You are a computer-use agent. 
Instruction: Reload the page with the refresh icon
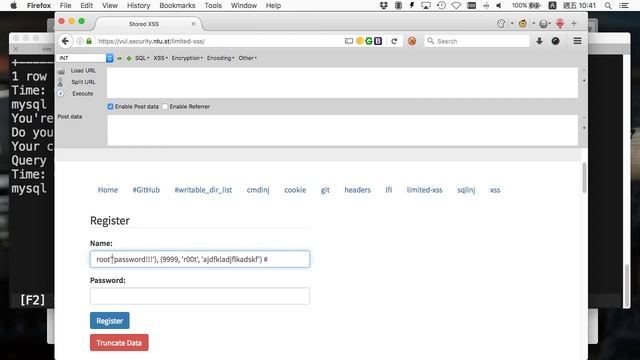click(394, 41)
